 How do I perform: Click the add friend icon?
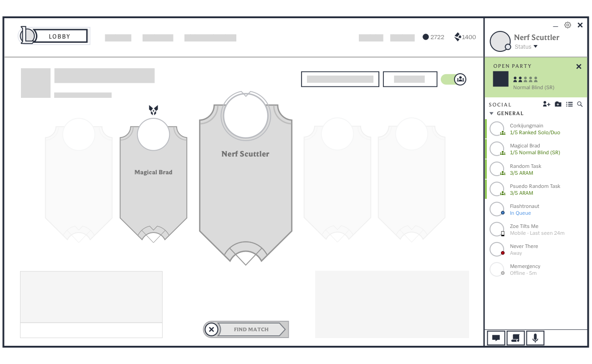click(x=546, y=104)
